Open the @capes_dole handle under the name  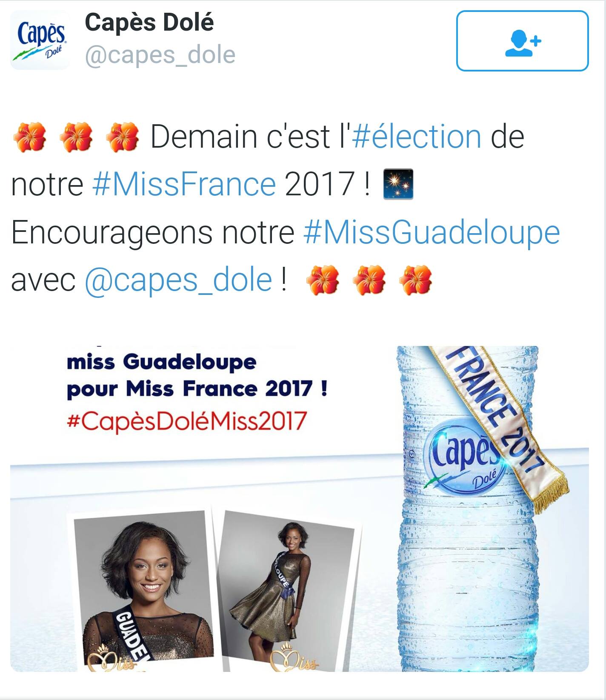coord(160,55)
